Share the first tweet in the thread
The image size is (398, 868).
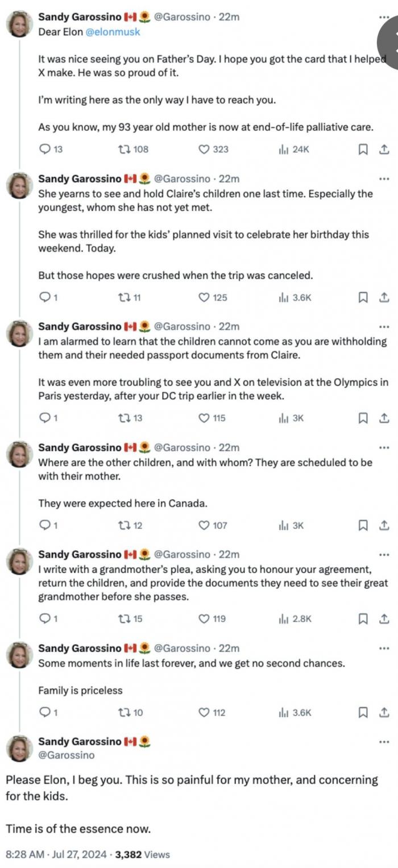(384, 149)
